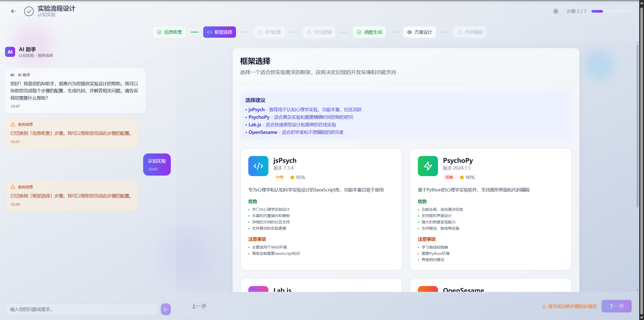The width and height of the screenshot is (644, 320).
Task: Click text 版本 7.3.4
Action: pos(284,168)
